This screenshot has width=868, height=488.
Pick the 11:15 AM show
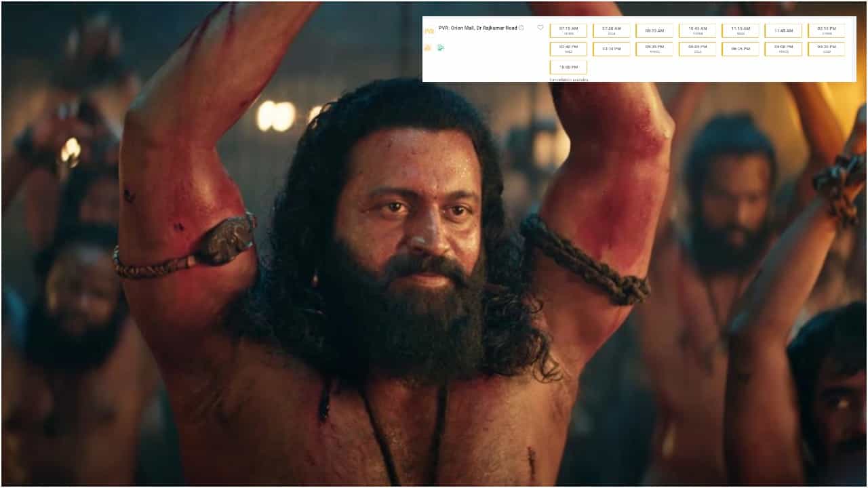pyautogui.click(x=741, y=30)
